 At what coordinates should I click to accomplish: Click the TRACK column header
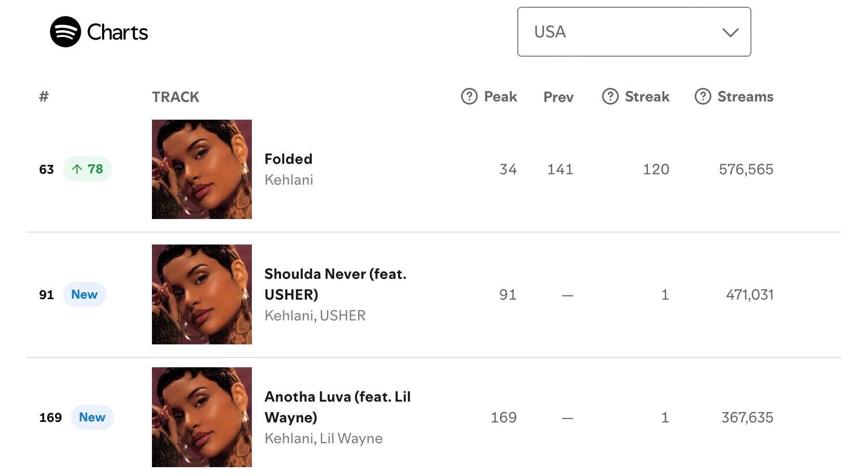tap(175, 97)
